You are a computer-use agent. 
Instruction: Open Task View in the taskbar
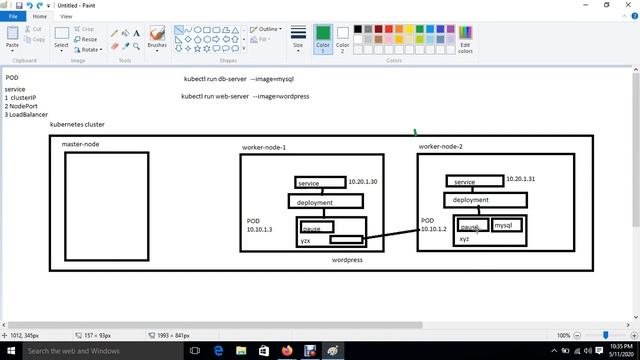[195, 351]
